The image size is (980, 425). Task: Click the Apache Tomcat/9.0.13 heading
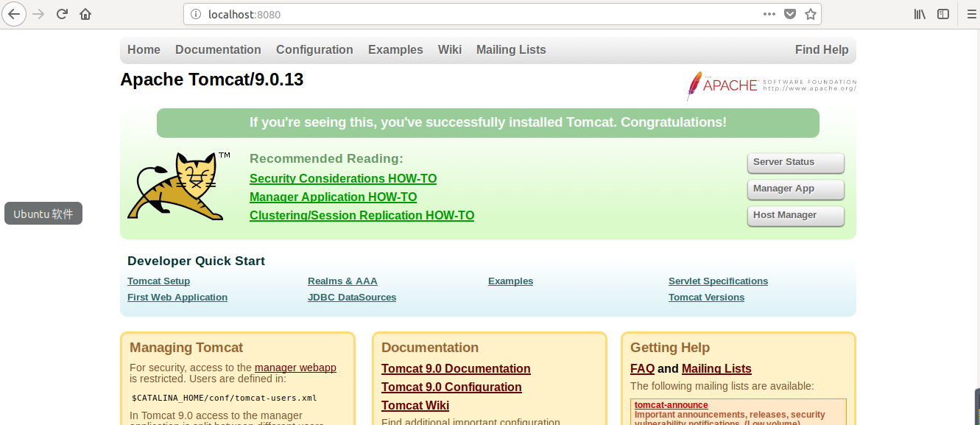[x=212, y=80]
